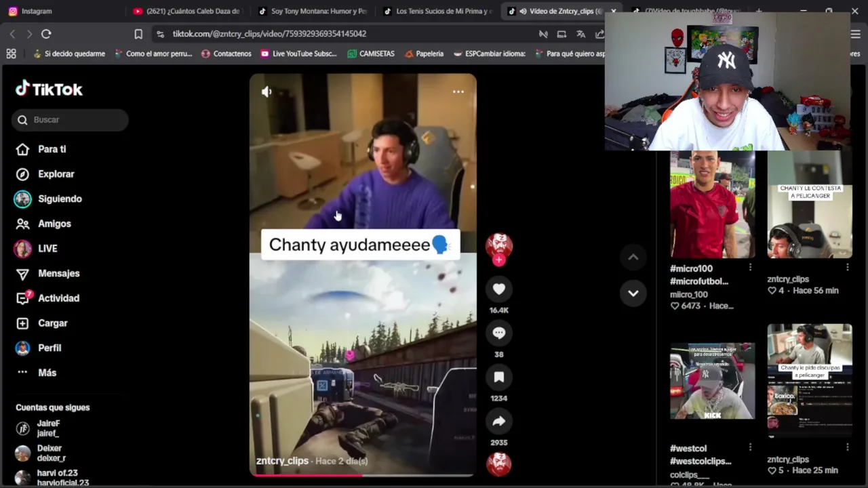Open Live YouTube Subsc... bookmark
Image resolution: width=868 pixels, height=488 pixels.
pos(298,54)
